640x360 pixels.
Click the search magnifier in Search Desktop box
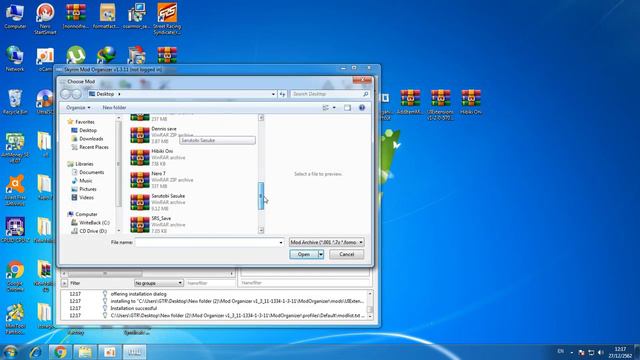tap(365, 94)
